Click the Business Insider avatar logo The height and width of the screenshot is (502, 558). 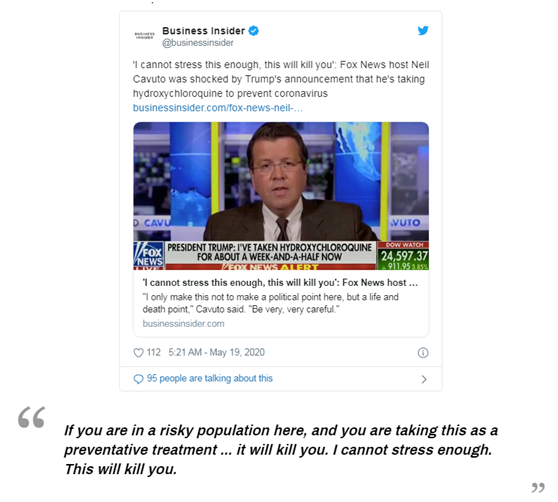pos(144,36)
